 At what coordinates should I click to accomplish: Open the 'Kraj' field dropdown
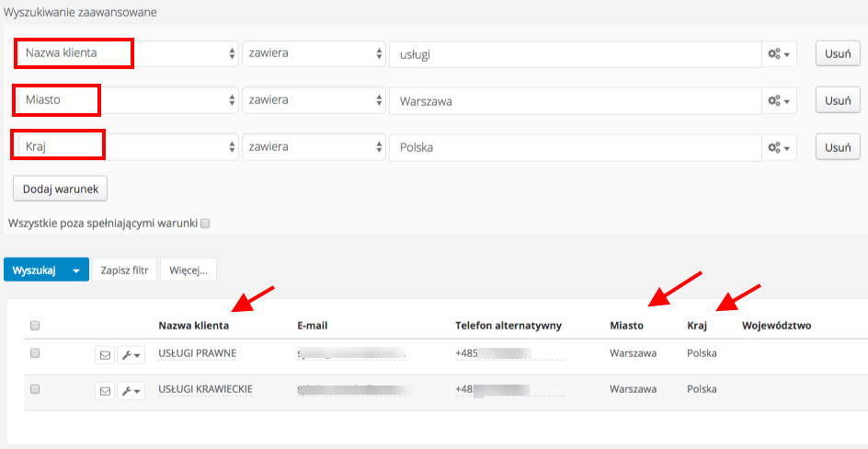(x=129, y=147)
